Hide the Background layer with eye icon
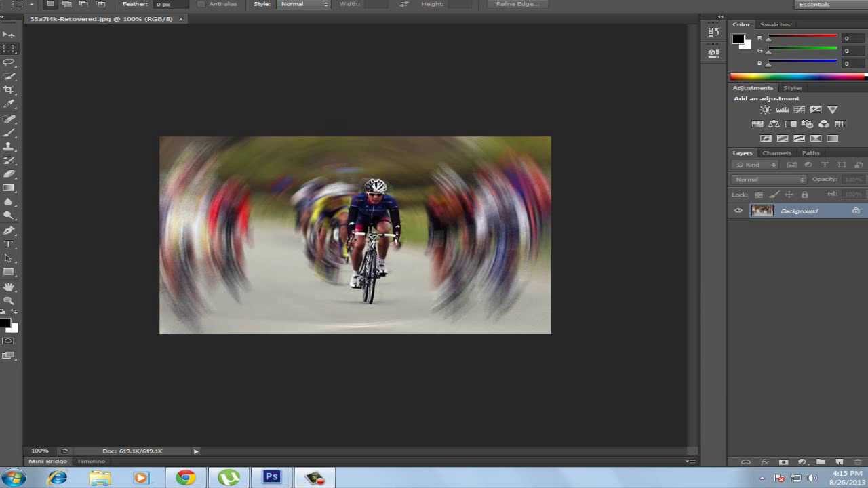868x488 pixels. click(x=738, y=211)
